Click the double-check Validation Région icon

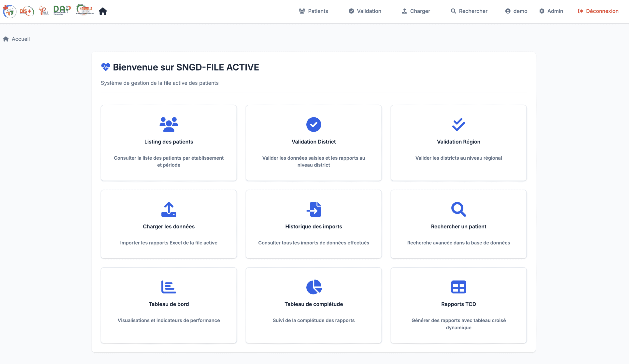[458, 124]
